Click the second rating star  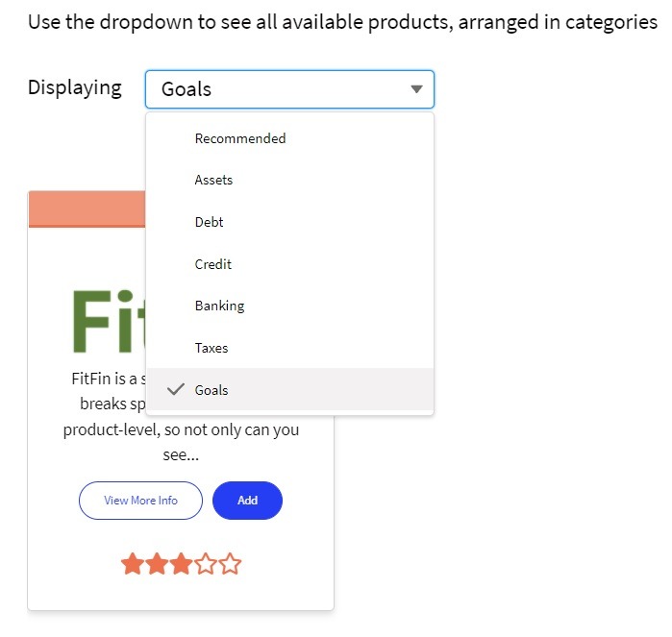(x=157, y=563)
